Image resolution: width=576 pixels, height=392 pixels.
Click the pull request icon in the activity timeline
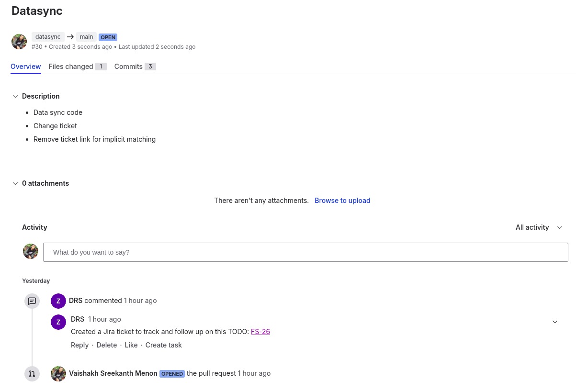[x=32, y=374]
